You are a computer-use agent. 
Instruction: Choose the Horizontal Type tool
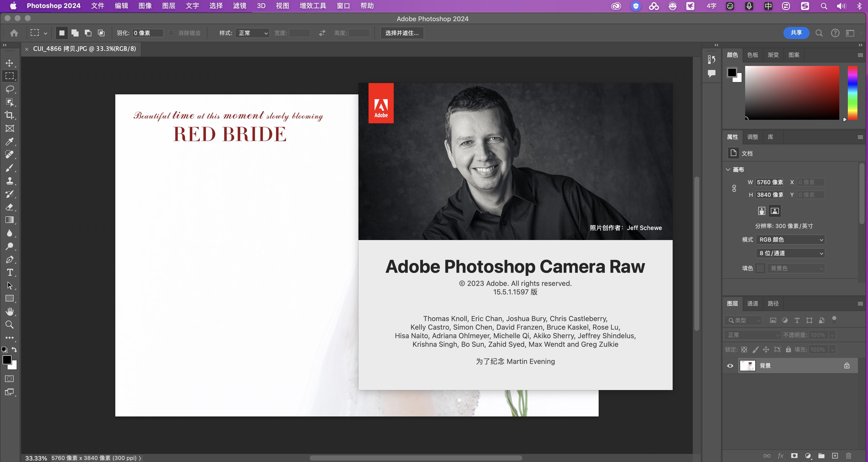click(x=9, y=273)
